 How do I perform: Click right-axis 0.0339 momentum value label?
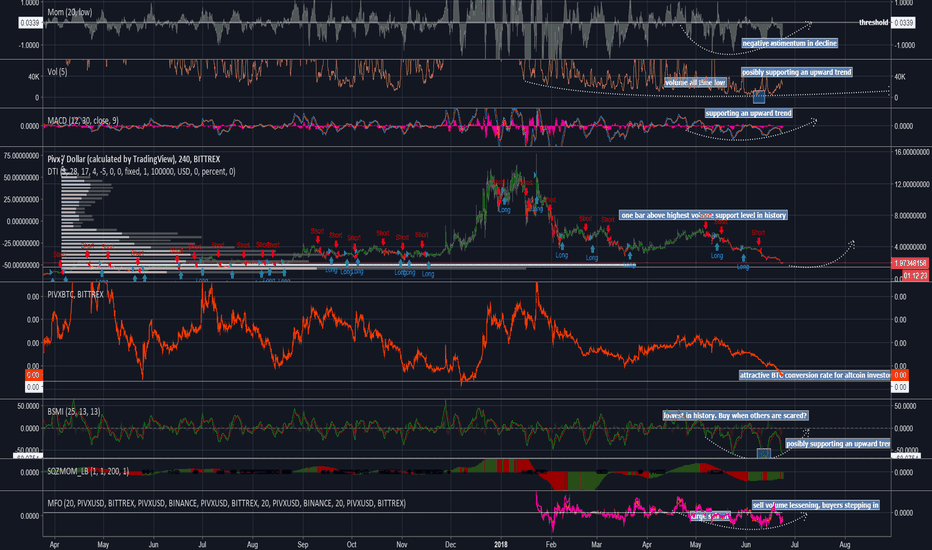tap(903, 23)
